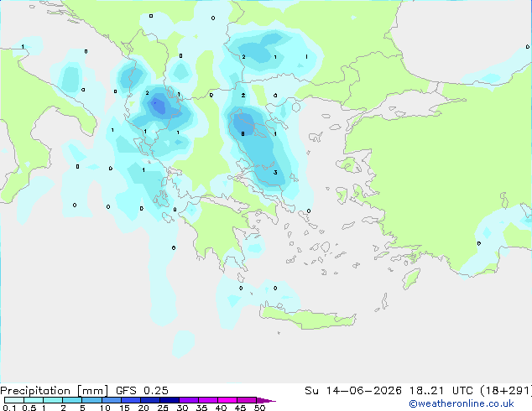Screen dimensions: 532x411
Task: Click the legend label "25"
Action: coord(163,408)
